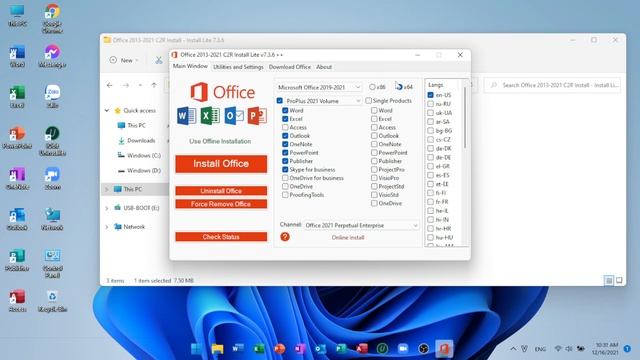
Task: Click the Online Install link
Action: tap(348, 238)
